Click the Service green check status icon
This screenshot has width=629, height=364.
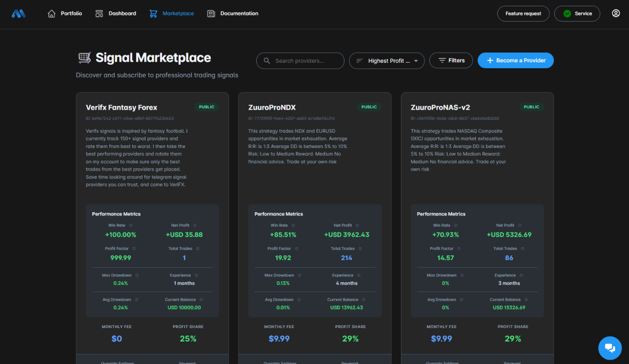click(567, 13)
